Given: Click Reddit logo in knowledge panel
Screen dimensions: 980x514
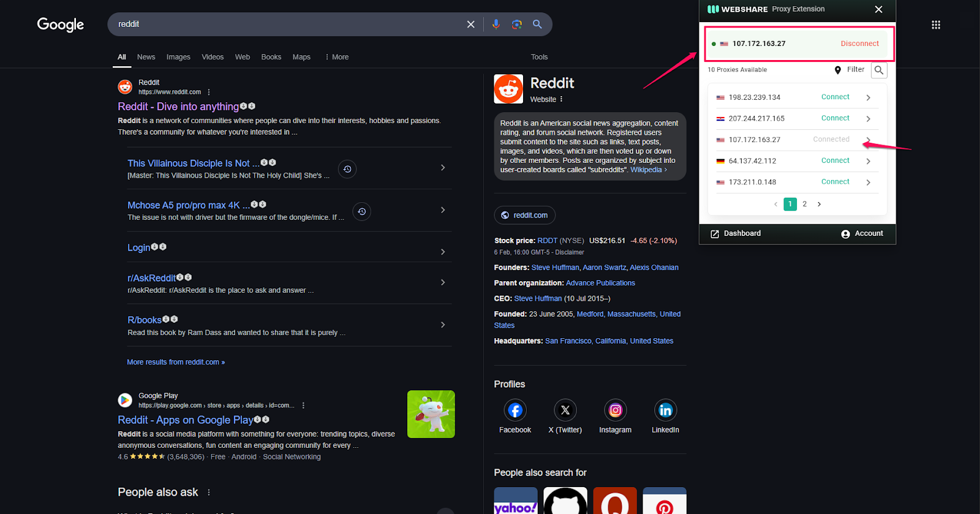Looking at the screenshot, I should [508, 89].
